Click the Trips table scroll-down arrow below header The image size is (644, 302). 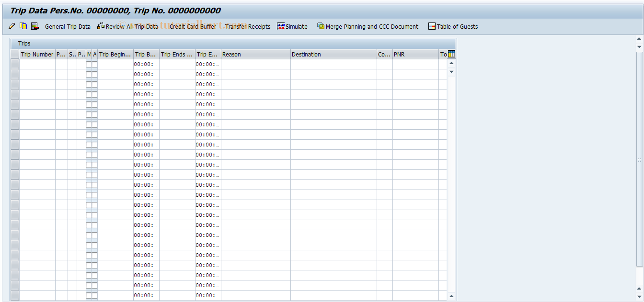451,71
